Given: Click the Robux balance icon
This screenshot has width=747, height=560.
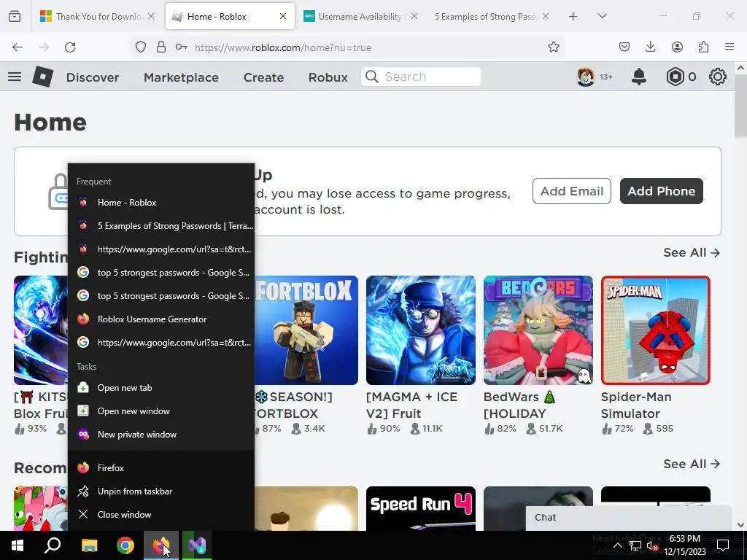Looking at the screenshot, I should point(675,77).
